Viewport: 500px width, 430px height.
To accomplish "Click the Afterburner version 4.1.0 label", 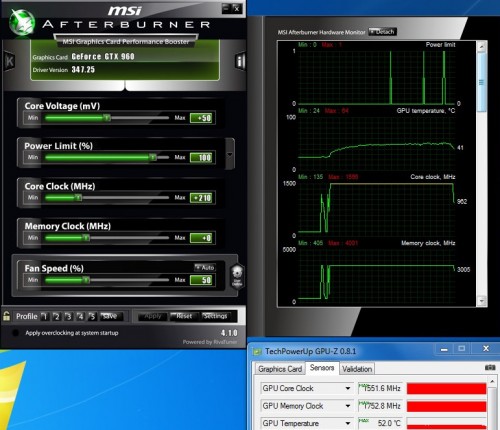I will tap(229, 333).
